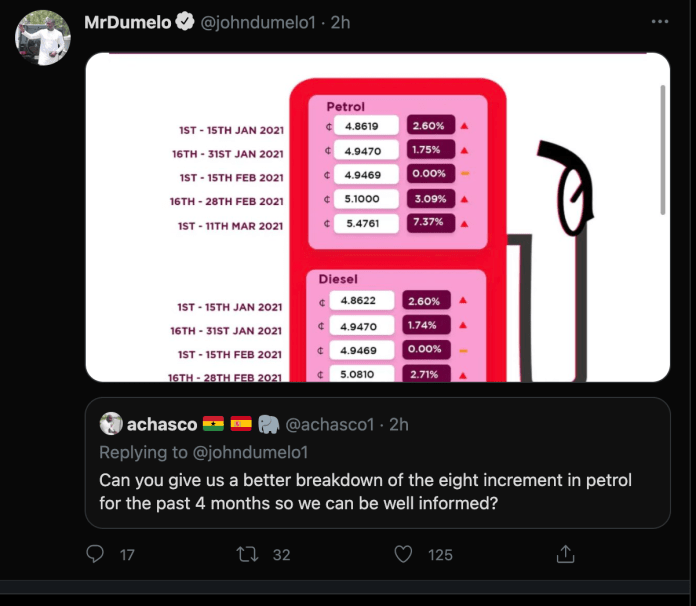696x606 pixels.
Task: Click the 125 likes count
Action: (x=440, y=555)
